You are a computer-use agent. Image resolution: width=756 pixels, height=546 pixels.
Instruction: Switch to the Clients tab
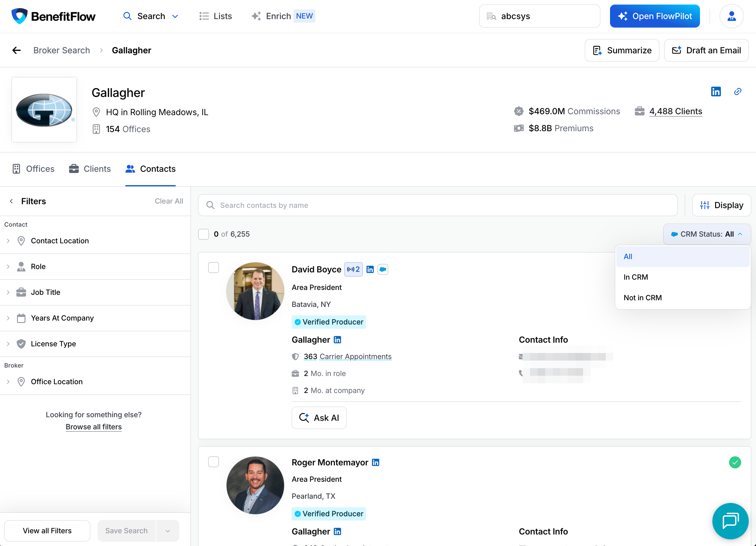(x=90, y=169)
